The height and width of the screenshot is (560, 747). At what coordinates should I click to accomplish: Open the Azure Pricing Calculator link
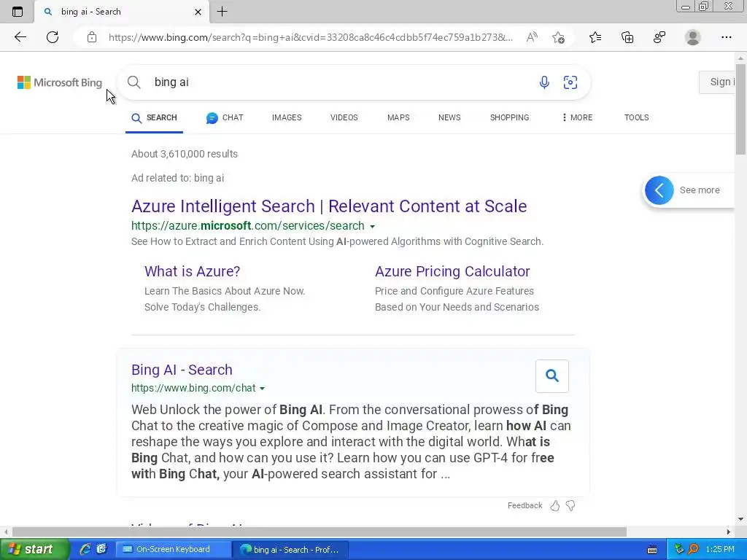[452, 271]
